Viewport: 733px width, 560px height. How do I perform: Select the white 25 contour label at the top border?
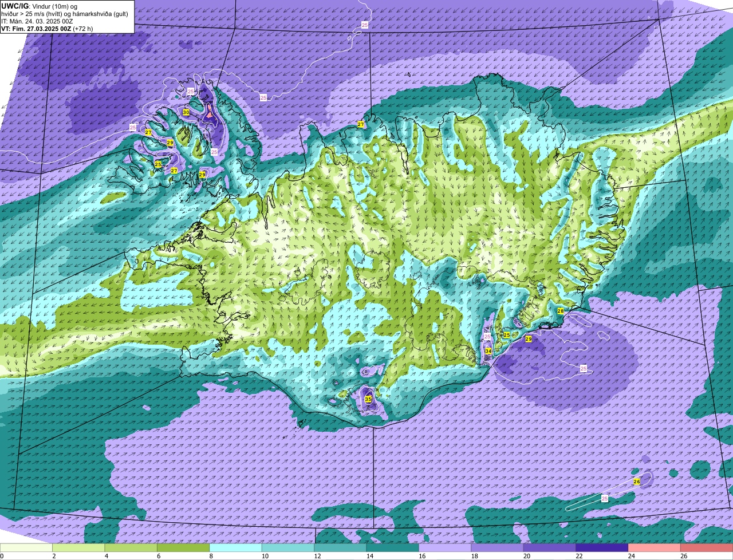tap(365, 25)
